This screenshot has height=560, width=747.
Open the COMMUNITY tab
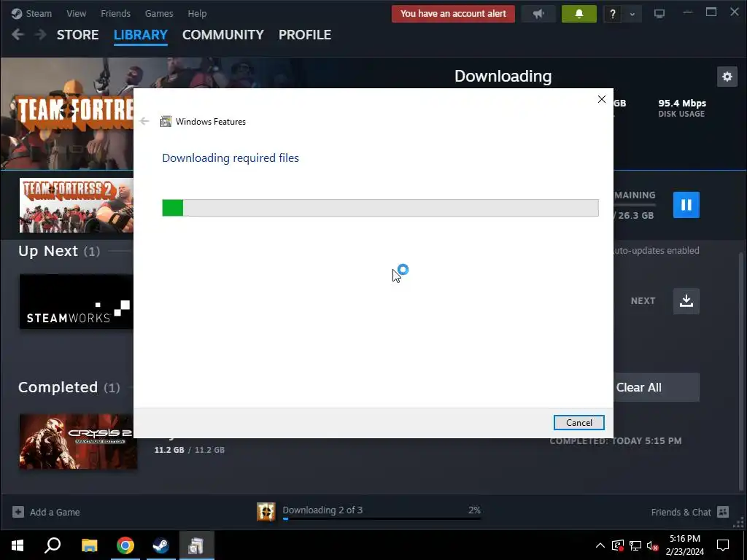pyautogui.click(x=223, y=35)
